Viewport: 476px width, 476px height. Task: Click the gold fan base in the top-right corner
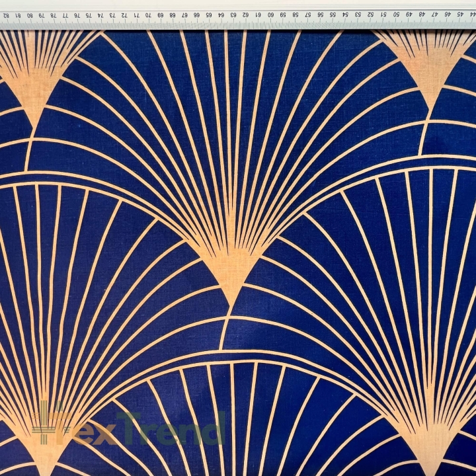click(x=430, y=73)
